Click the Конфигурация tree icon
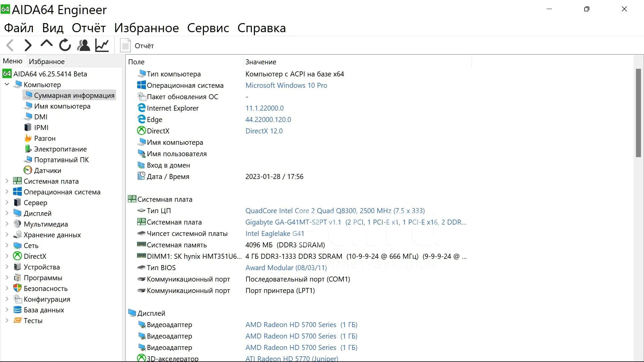This screenshot has width=644, height=362. pyautogui.click(x=17, y=299)
